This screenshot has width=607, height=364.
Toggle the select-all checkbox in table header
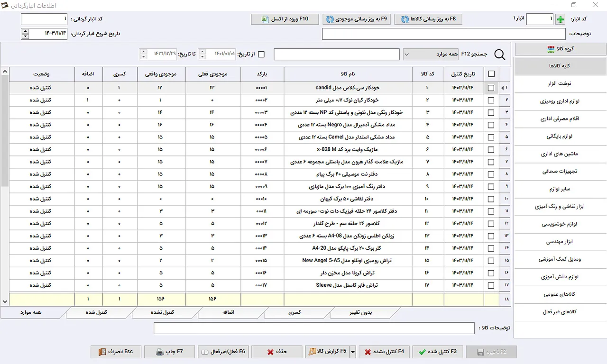point(491,74)
